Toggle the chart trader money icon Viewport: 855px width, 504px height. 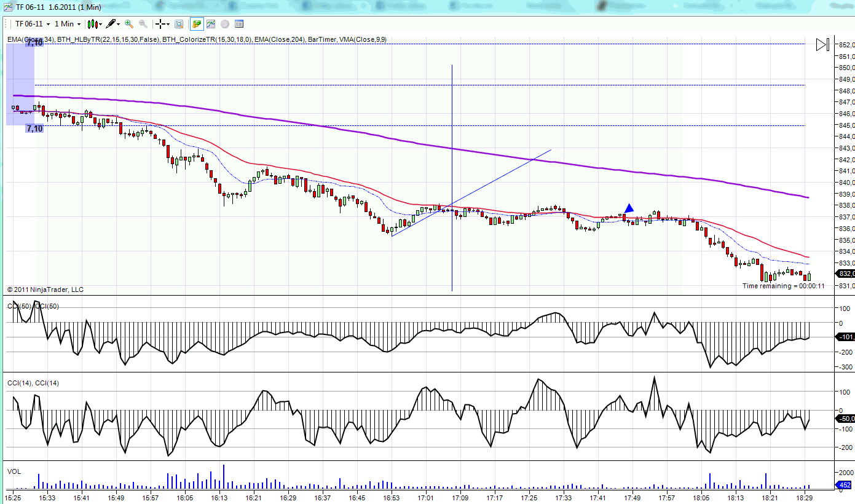coord(197,24)
